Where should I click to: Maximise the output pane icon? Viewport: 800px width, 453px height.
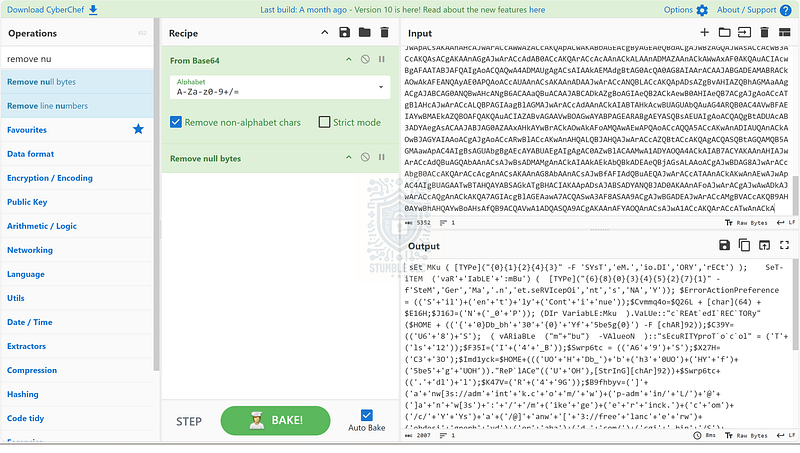point(785,245)
